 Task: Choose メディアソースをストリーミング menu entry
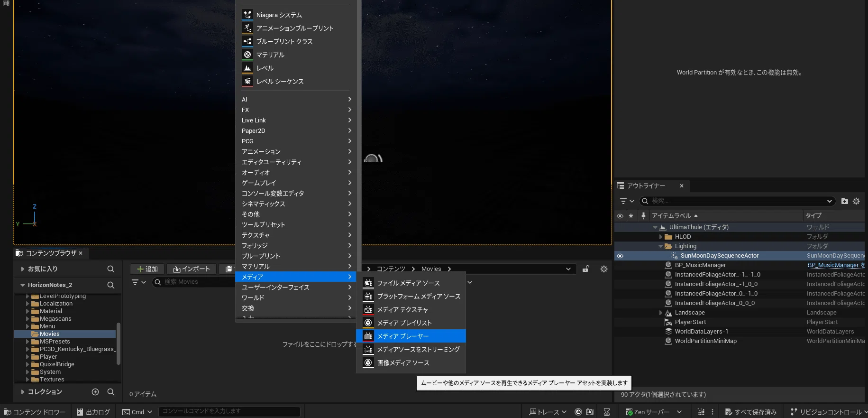[x=411, y=349]
